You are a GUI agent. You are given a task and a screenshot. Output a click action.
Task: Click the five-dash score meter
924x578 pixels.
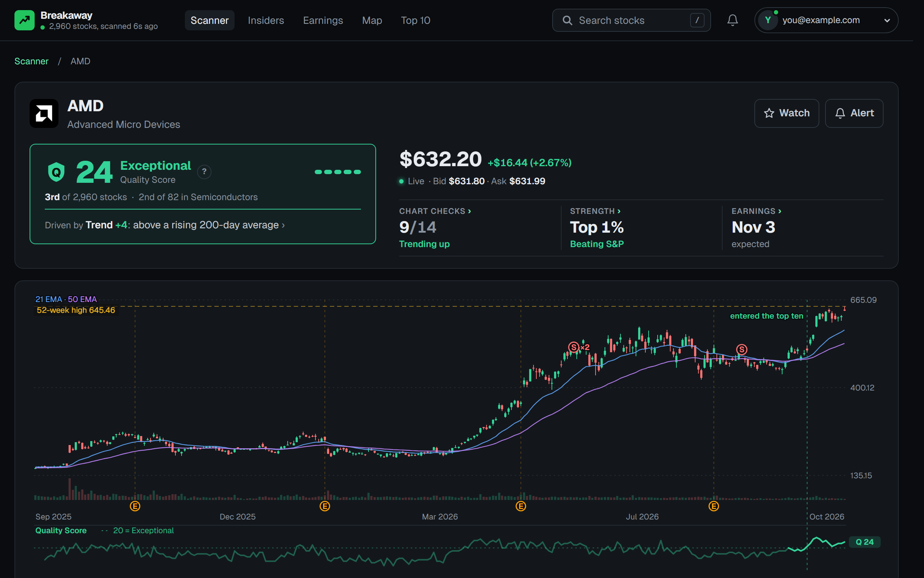click(x=337, y=172)
